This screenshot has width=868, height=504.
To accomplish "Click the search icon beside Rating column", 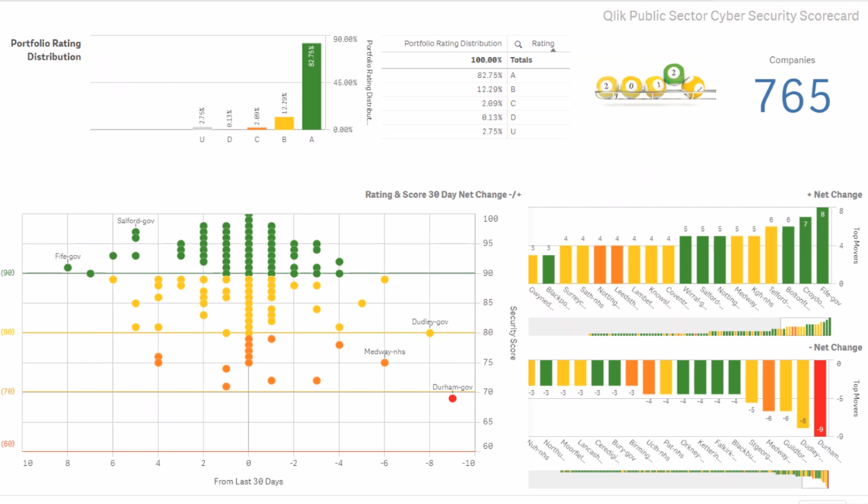I will tap(518, 44).
